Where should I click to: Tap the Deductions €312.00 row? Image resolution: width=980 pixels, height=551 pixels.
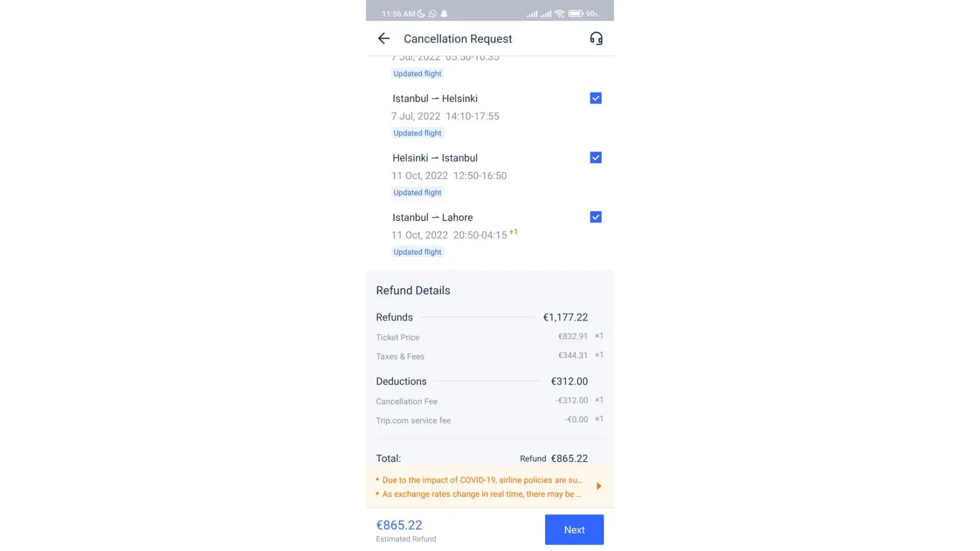pyautogui.click(x=482, y=381)
